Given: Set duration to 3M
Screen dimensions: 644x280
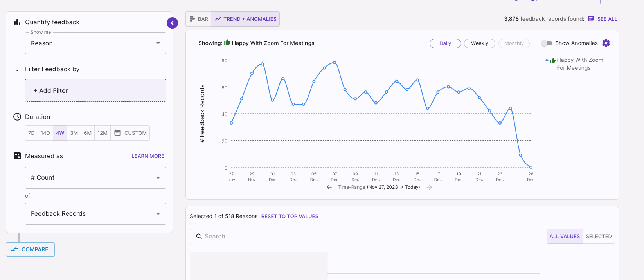Looking at the screenshot, I should (74, 133).
